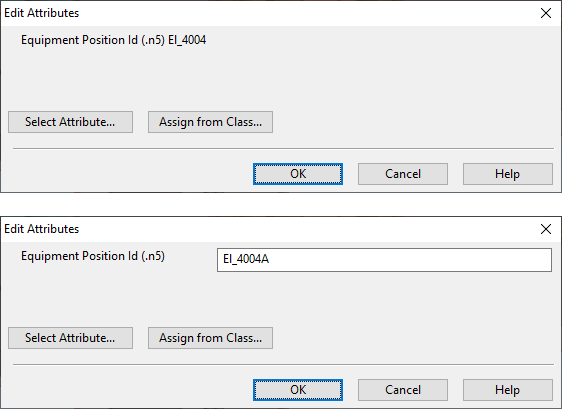Click the Edit Attributes title of the read-only dialog

[x=42, y=13]
